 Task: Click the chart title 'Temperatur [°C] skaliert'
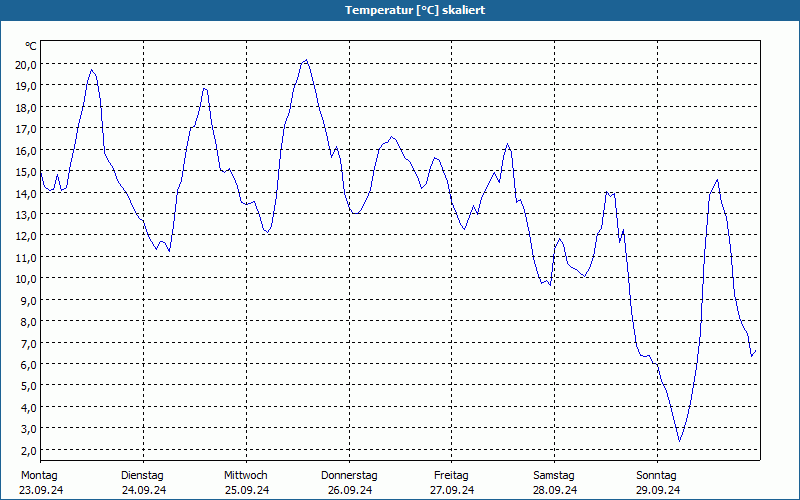(415, 10)
